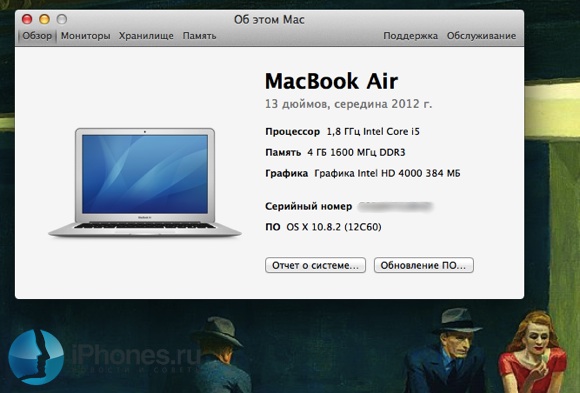Switch to the Обзор tab
The height and width of the screenshot is (393, 580).
(37, 36)
